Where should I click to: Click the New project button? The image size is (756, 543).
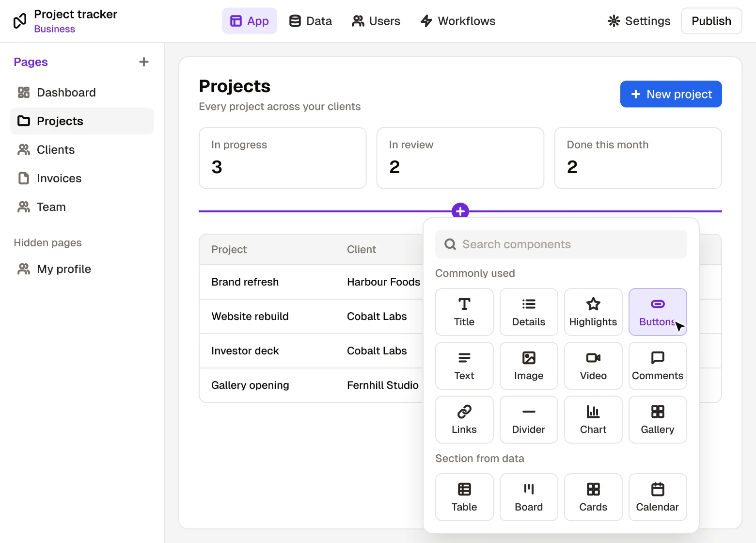click(671, 94)
